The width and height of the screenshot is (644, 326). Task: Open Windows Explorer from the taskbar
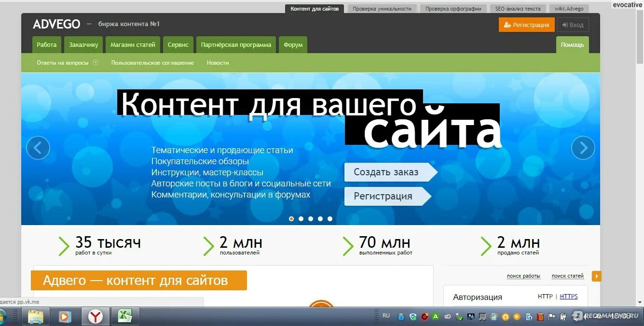[36, 316]
